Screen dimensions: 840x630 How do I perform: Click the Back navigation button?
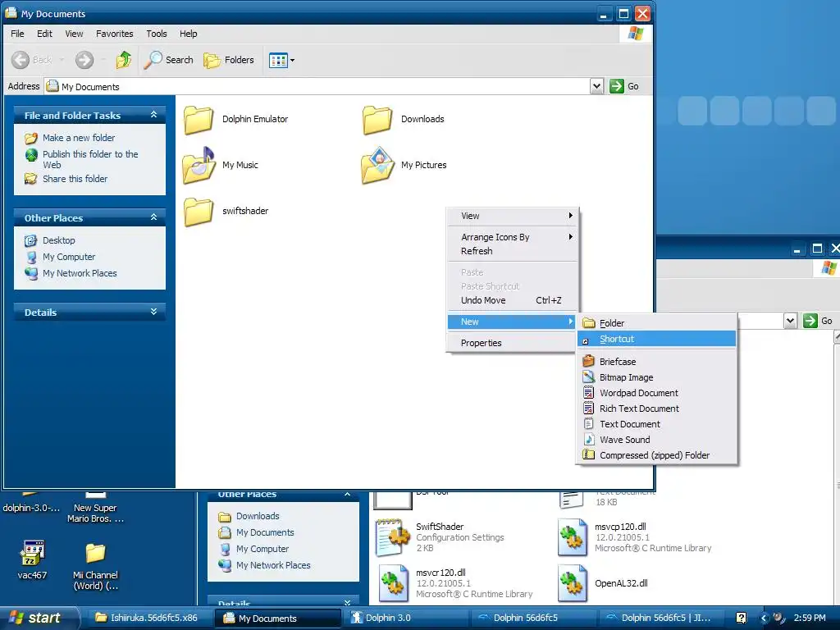click(x=32, y=60)
